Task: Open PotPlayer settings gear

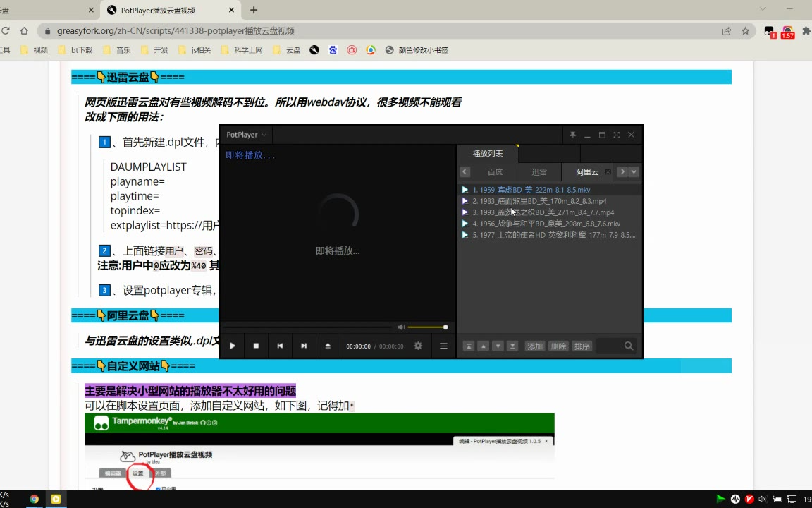Action: 418,346
